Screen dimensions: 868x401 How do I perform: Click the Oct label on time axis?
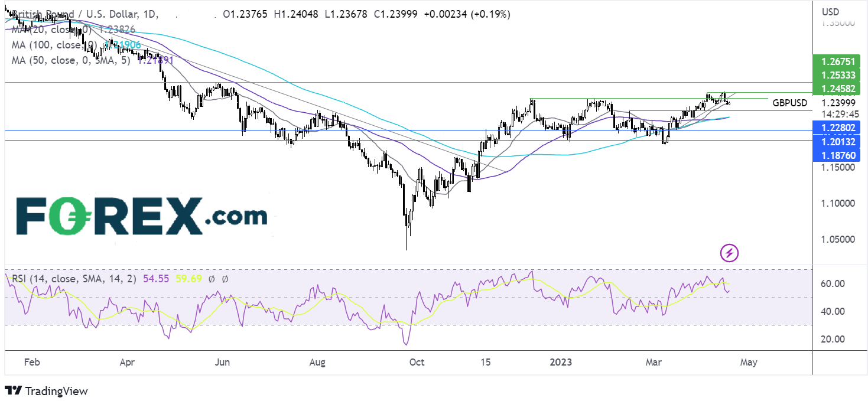pos(417,363)
